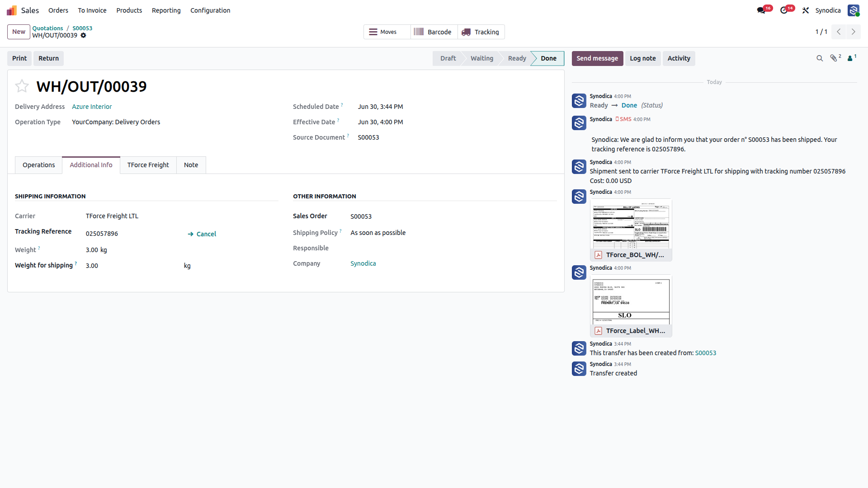Open the Quotations breadcrumb link

click(48, 28)
